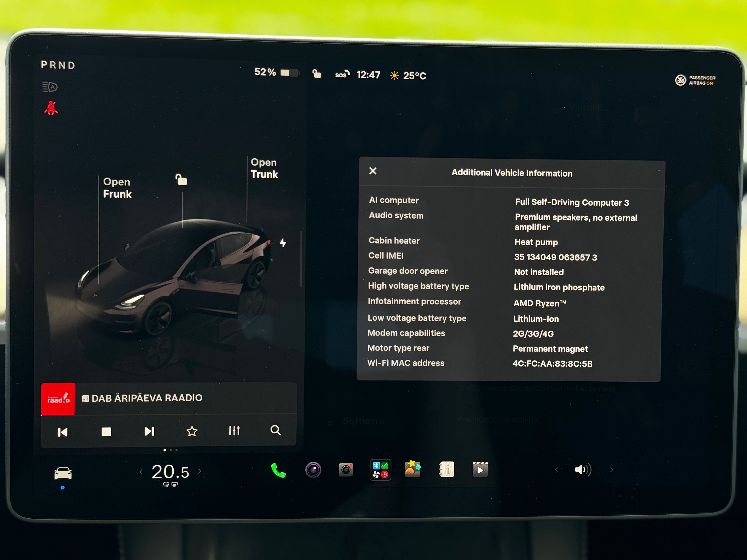Viewport: 747px width, 560px height.
Task: Tap the SOS icon in the status bar
Action: (x=342, y=74)
